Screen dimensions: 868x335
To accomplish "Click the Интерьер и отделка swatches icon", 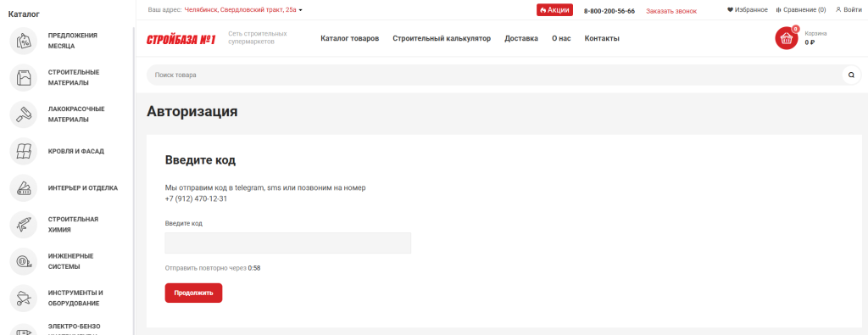I will point(23,188).
